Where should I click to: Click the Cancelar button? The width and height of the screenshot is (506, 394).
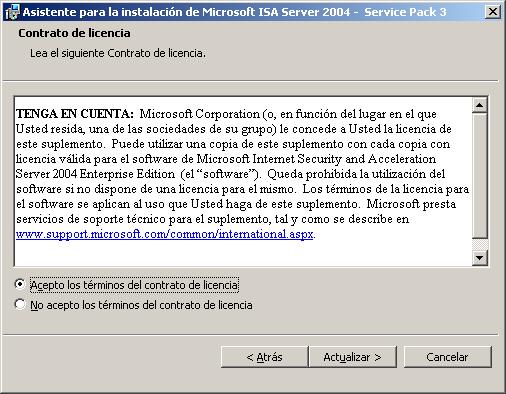[x=448, y=357]
